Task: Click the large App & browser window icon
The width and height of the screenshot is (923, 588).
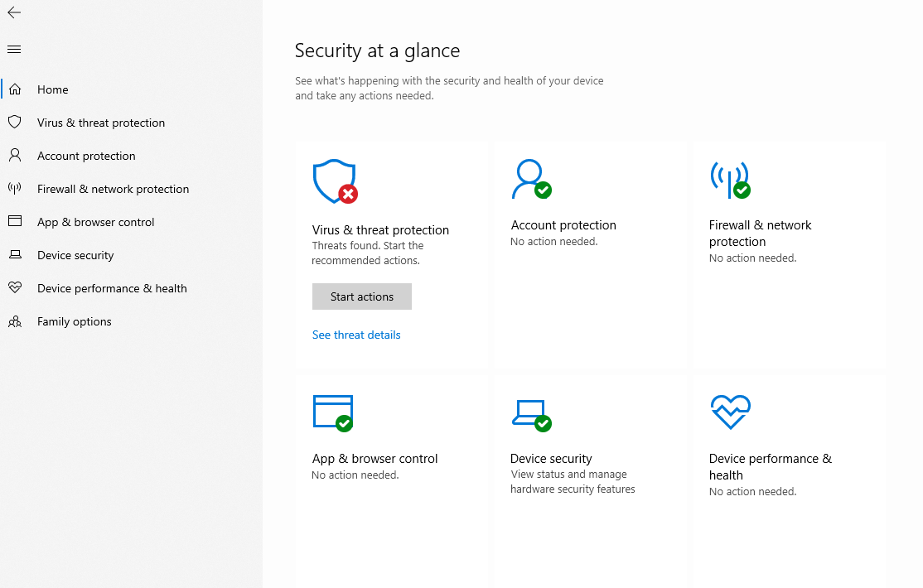Action: tap(333, 413)
